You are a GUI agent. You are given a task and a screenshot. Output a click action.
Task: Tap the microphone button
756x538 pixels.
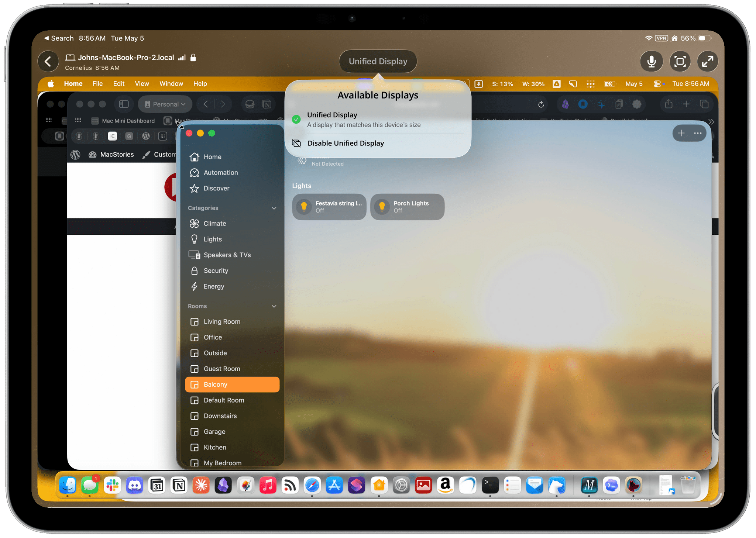click(652, 61)
